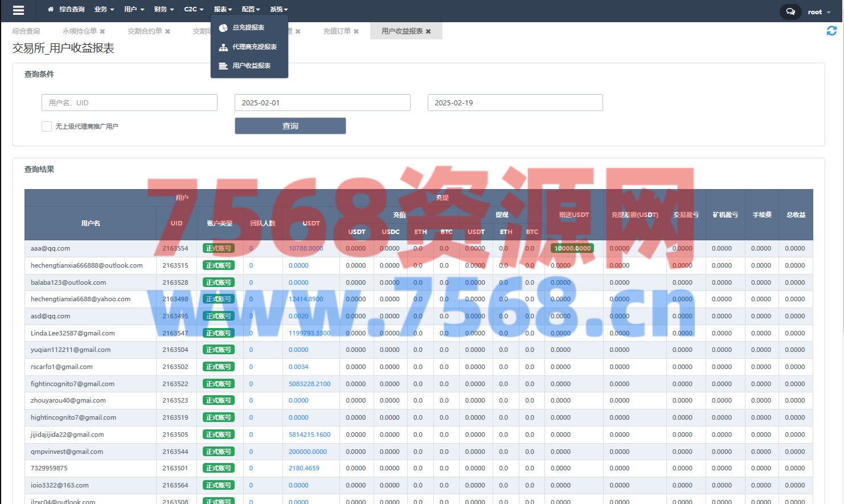The image size is (844, 504).
Task: Open the chat messages icon
Action: tap(790, 11)
